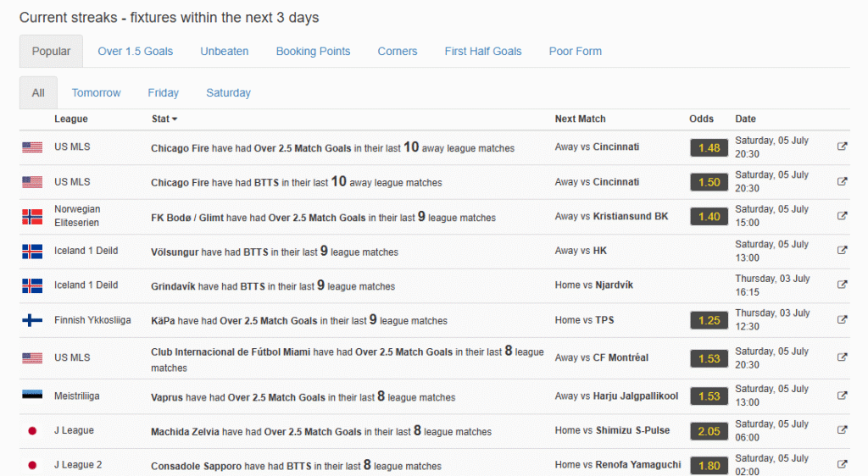Click Estonian flag icon for Meistriliiga
Image resolution: width=868 pixels, height=476 pixels.
(x=32, y=395)
